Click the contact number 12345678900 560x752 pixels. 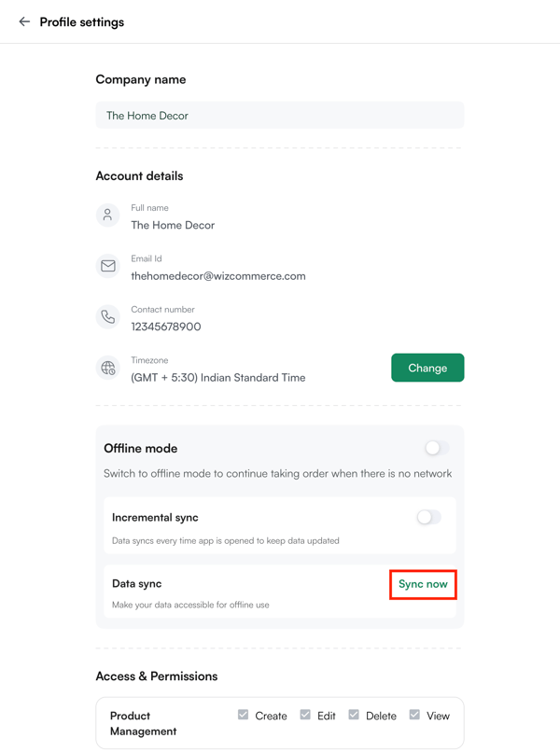[166, 327]
